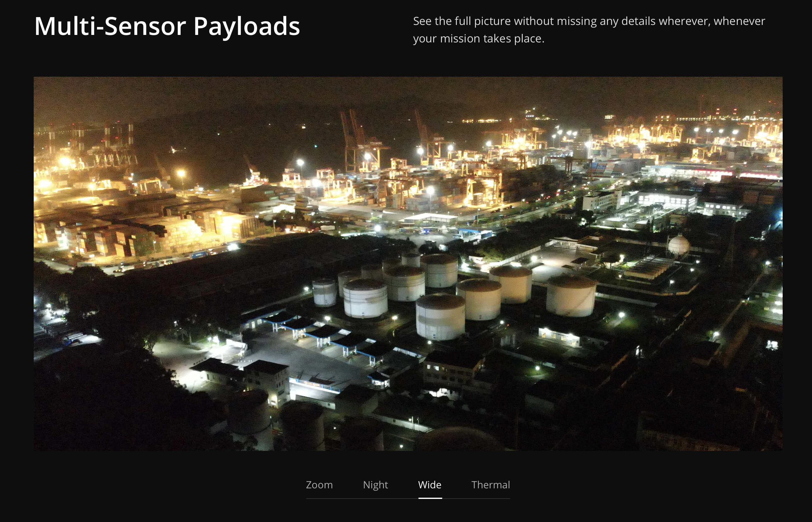The width and height of the screenshot is (812, 522).
Task: Click the white underline beneath Wide
Action: 430,498
